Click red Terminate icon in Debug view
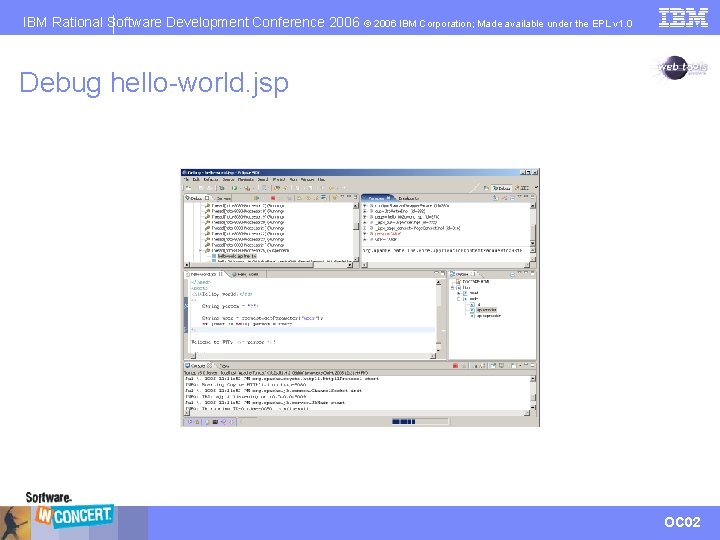Viewport: 720px width, 540px height. 273,198
